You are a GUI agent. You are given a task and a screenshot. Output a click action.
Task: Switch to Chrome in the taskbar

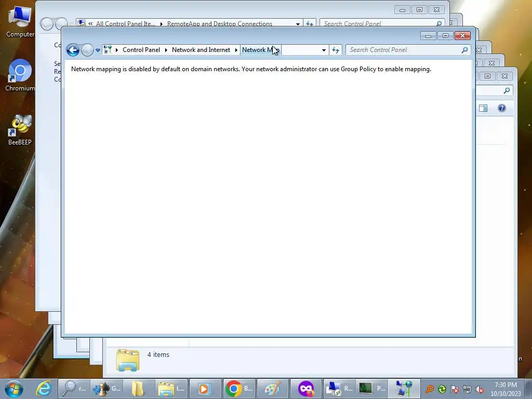[239, 389]
